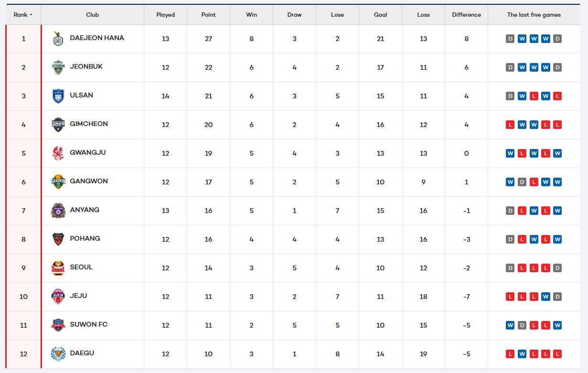Viewport: 588px width, 373px height.
Task: Click Gwangju's first blue W result badge
Action: click(x=510, y=153)
